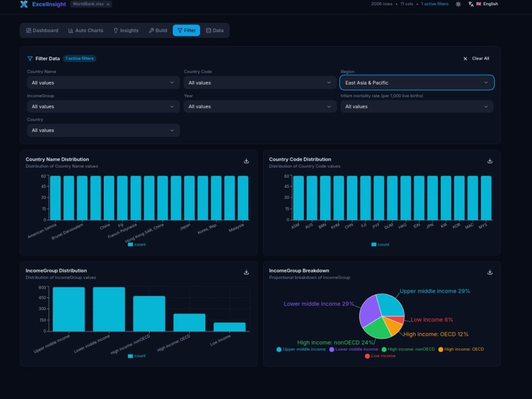This screenshot has height=399, width=532.
Task: Click the Lower middle income bar
Action: point(109,309)
